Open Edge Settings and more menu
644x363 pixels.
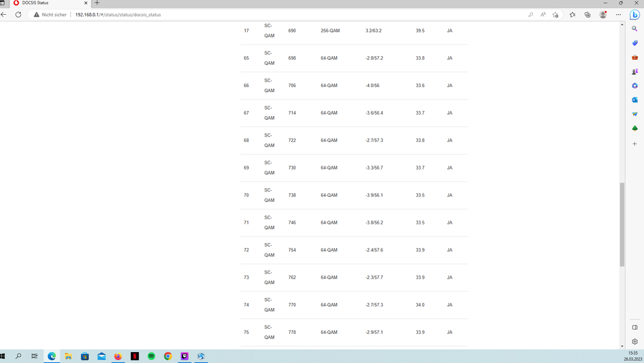click(619, 14)
